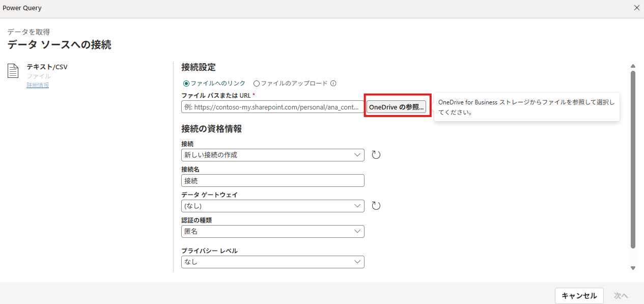The image size is (644, 304).
Task: Click into the 接続名 text field
Action: point(272,181)
